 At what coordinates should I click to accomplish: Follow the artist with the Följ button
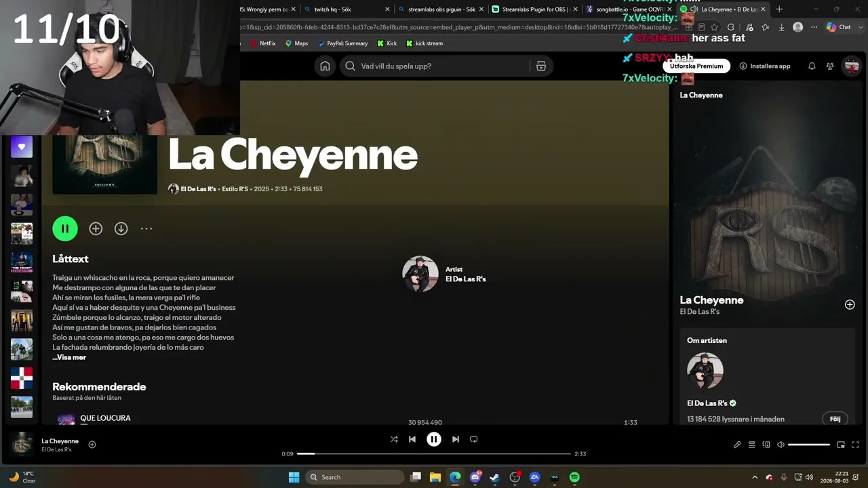click(x=835, y=419)
